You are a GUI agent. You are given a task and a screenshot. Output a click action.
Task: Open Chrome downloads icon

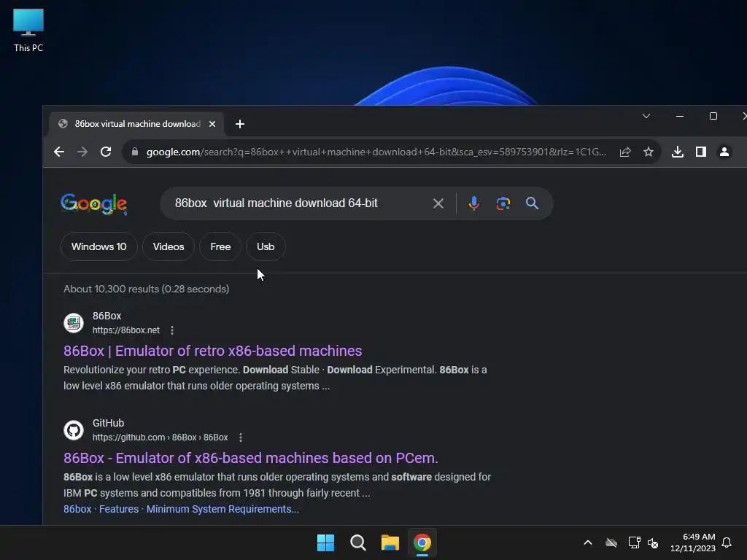click(678, 152)
